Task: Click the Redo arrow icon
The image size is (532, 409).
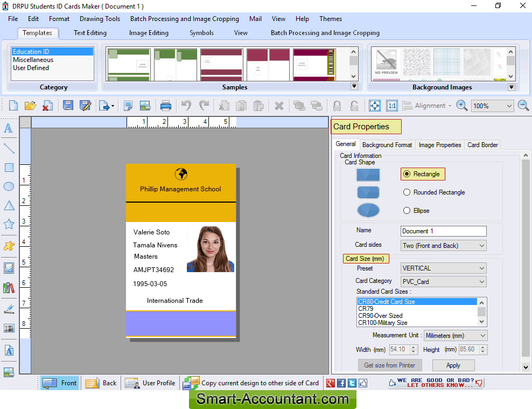Action: [204, 106]
